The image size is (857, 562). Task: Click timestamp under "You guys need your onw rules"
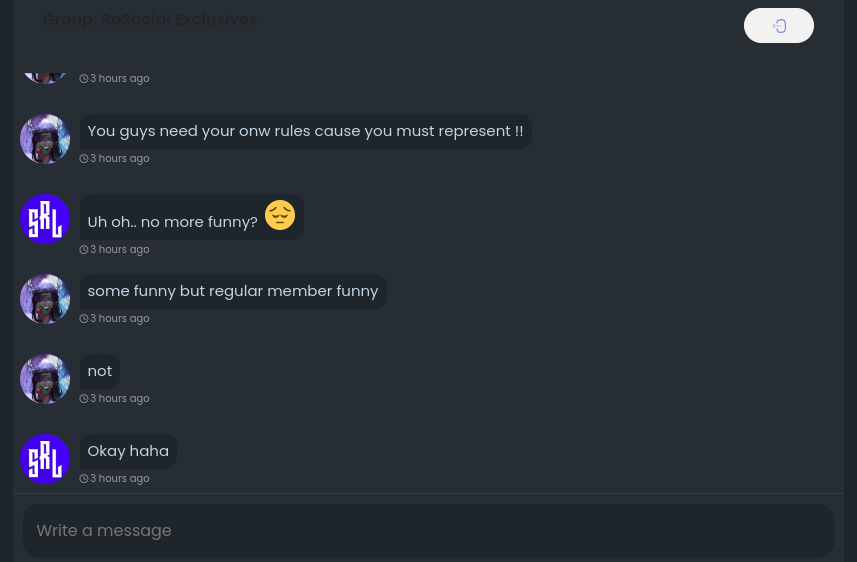(119, 159)
